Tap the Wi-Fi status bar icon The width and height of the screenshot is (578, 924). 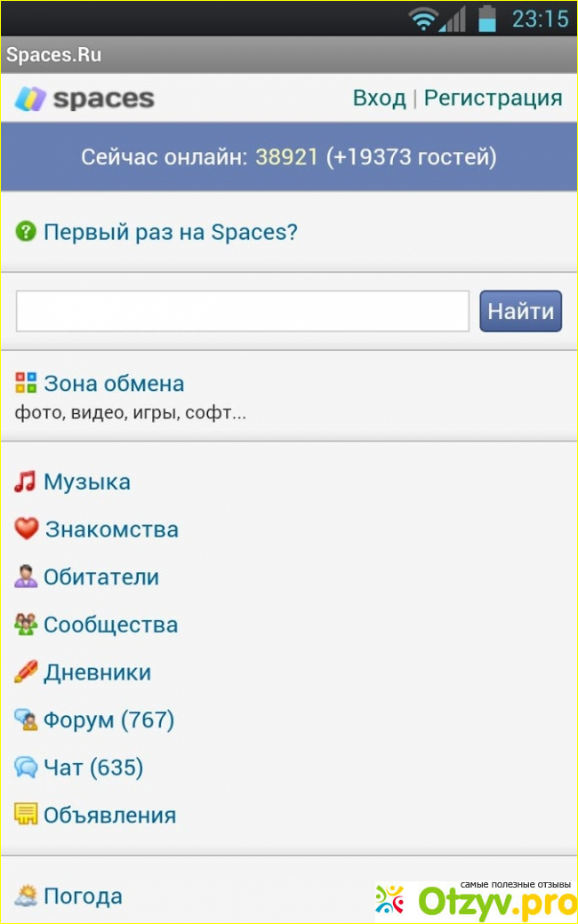[x=424, y=18]
